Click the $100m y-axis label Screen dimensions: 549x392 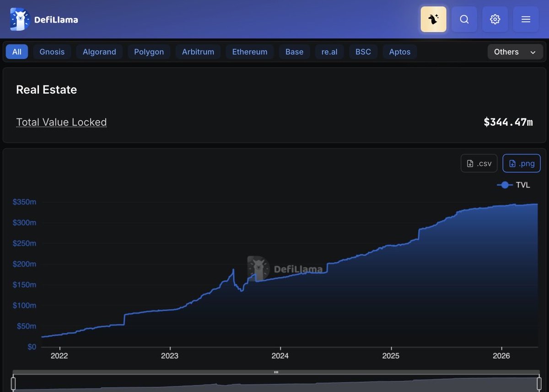(24, 305)
